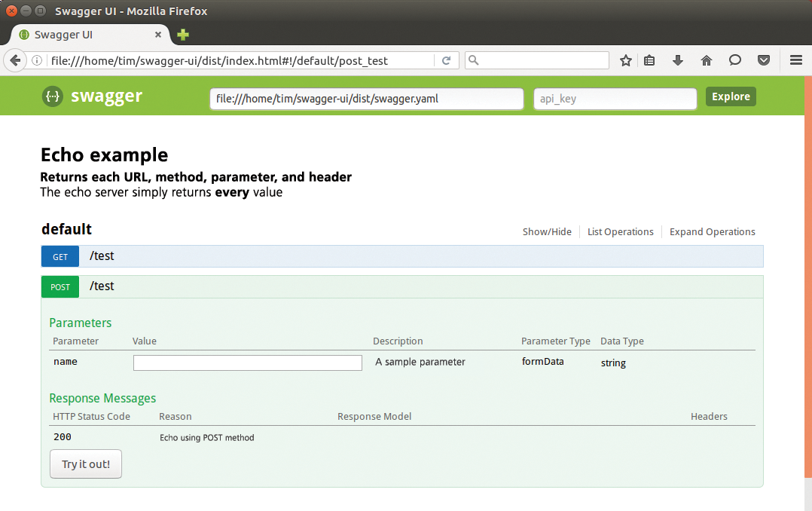Click Expand Operations

click(x=712, y=231)
